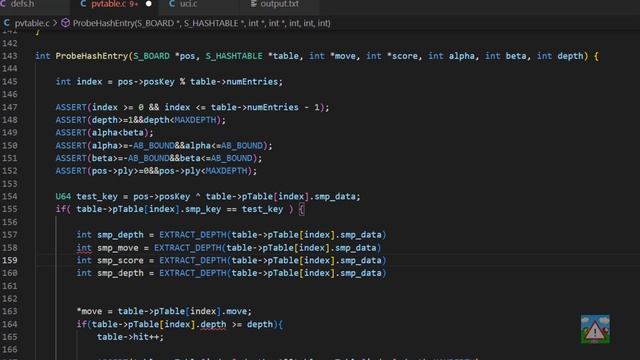Click the C file icon on uci.c tab
Image resolution: width=640 pixels, height=360 pixels.
pos(172,4)
